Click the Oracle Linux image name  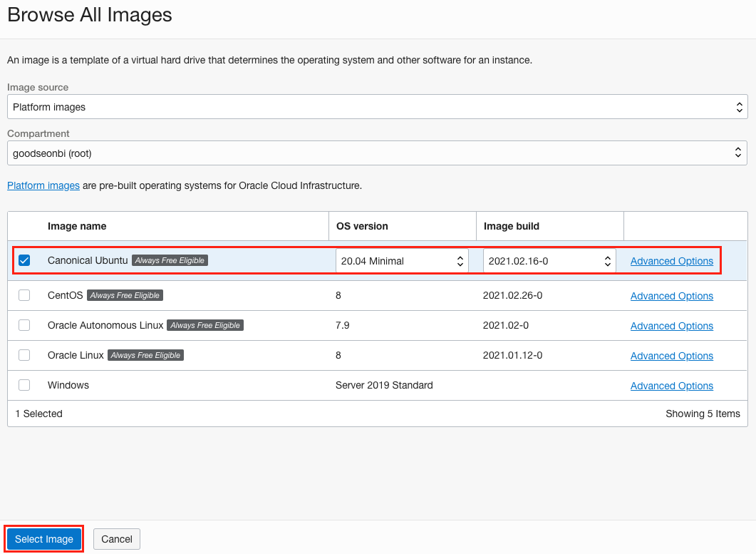(76, 355)
